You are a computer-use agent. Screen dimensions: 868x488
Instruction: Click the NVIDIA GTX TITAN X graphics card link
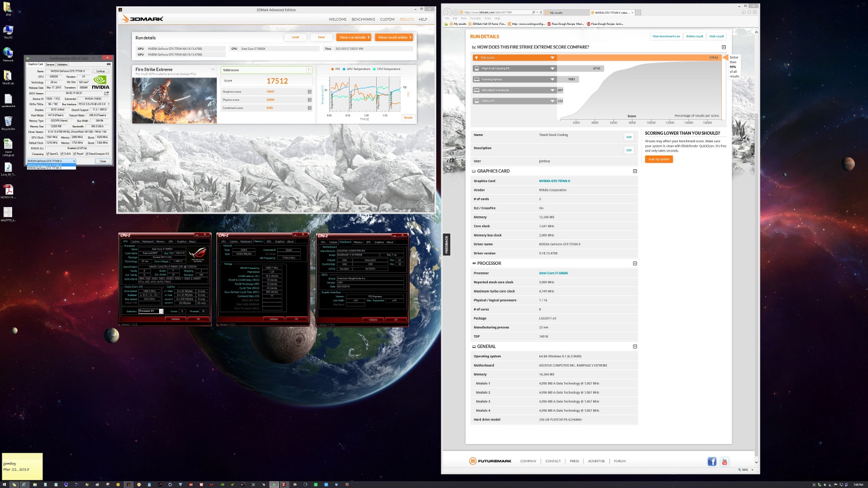554,181
